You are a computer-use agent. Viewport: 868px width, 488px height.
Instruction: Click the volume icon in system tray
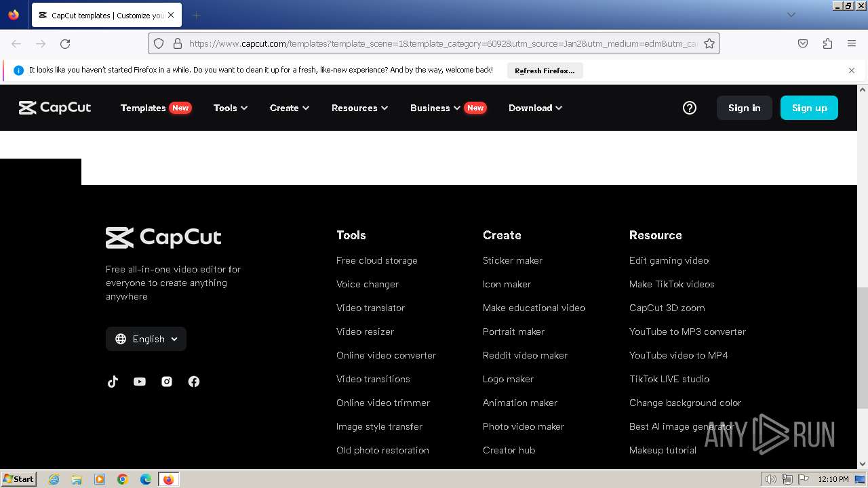click(770, 479)
